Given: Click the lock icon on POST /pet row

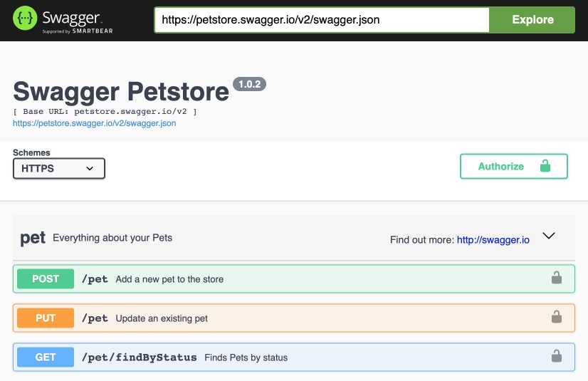Looking at the screenshot, I should [x=557, y=278].
